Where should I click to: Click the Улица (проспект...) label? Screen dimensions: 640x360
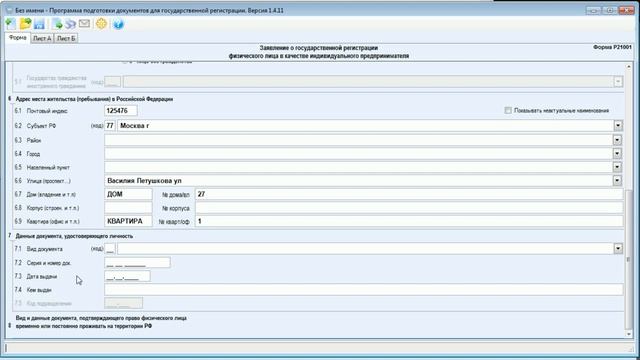(48, 181)
